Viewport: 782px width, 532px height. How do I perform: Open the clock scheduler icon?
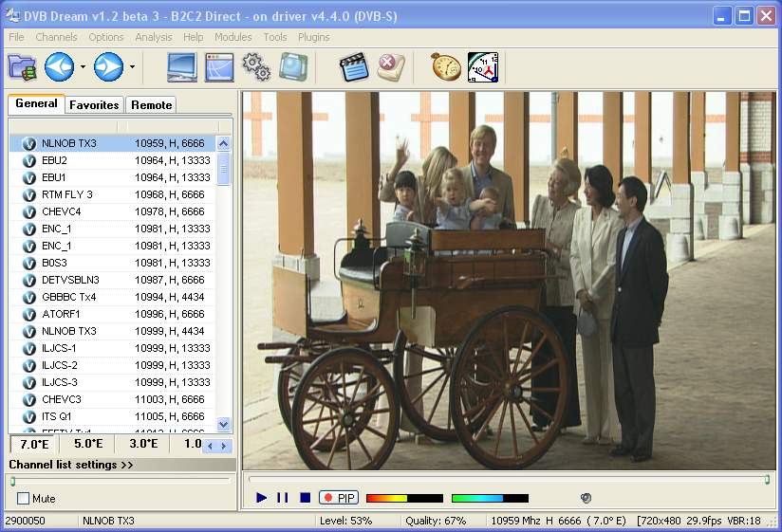coord(482,67)
